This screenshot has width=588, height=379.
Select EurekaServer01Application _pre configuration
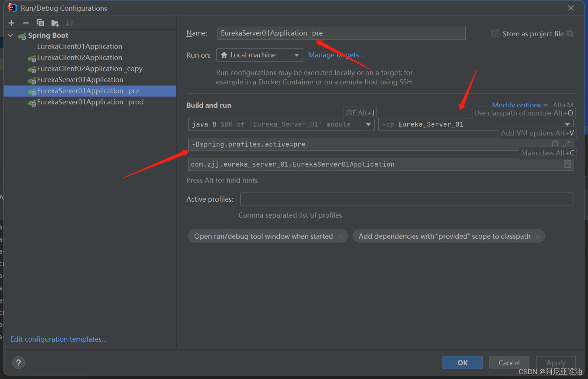[90, 91]
